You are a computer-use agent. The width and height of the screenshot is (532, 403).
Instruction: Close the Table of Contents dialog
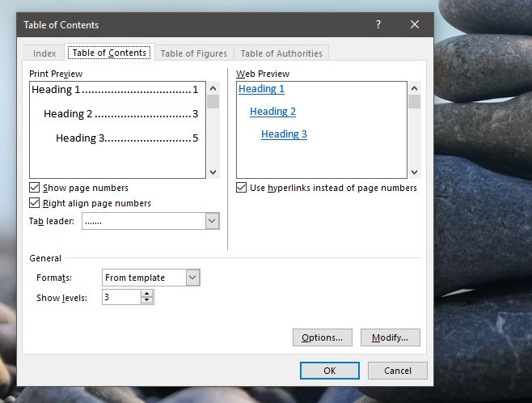pyautogui.click(x=414, y=24)
